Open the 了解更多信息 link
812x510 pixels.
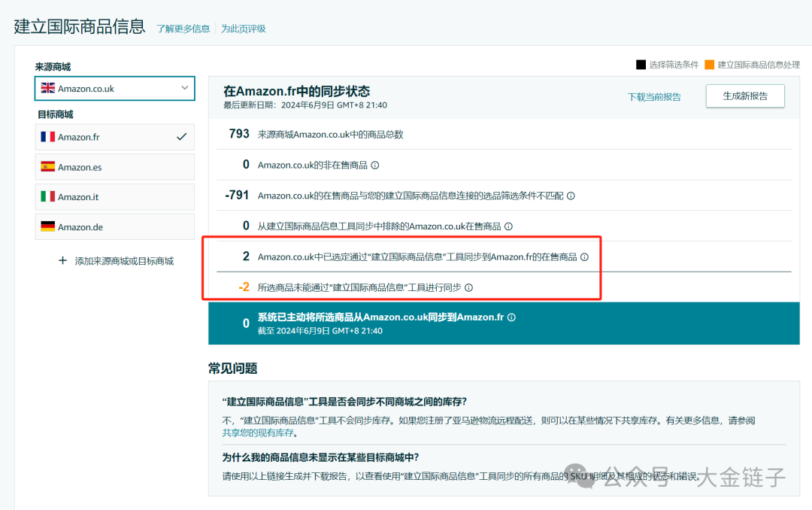(x=183, y=29)
